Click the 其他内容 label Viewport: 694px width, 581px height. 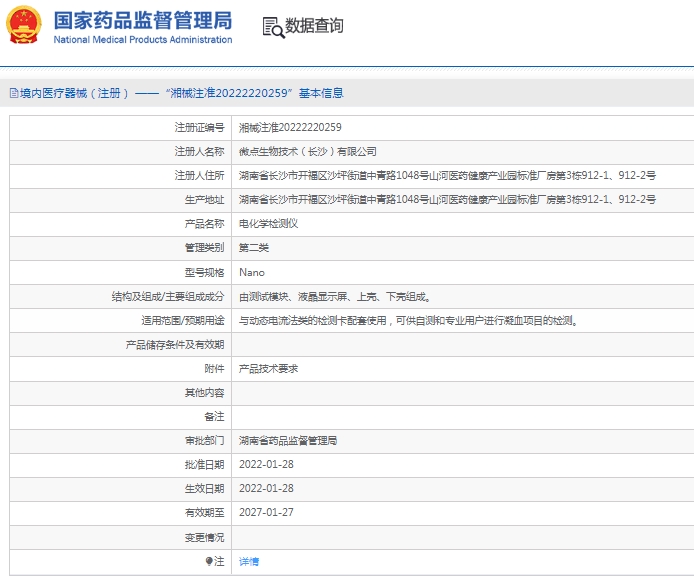point(204,392)
